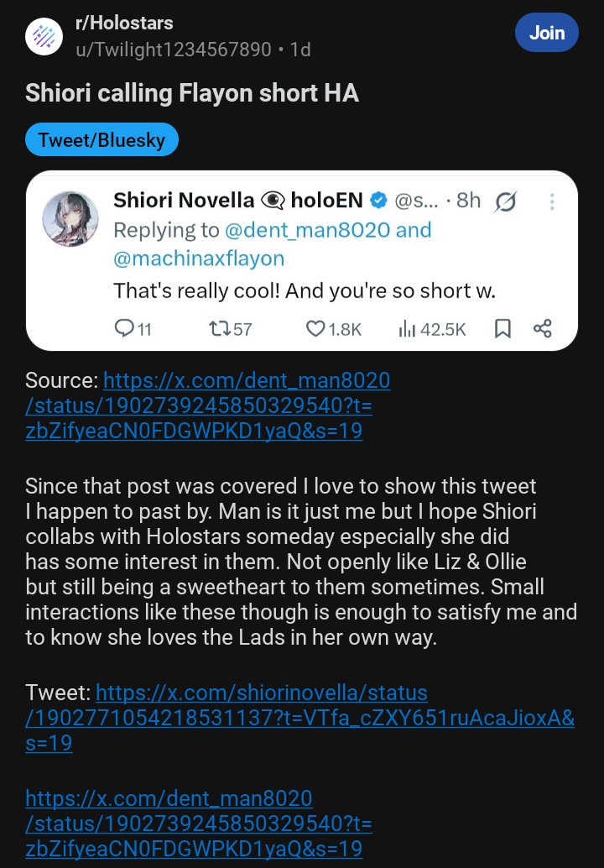
Task: Click the Grok slashed-circle icon in the tweet
Action: point(506,201)
